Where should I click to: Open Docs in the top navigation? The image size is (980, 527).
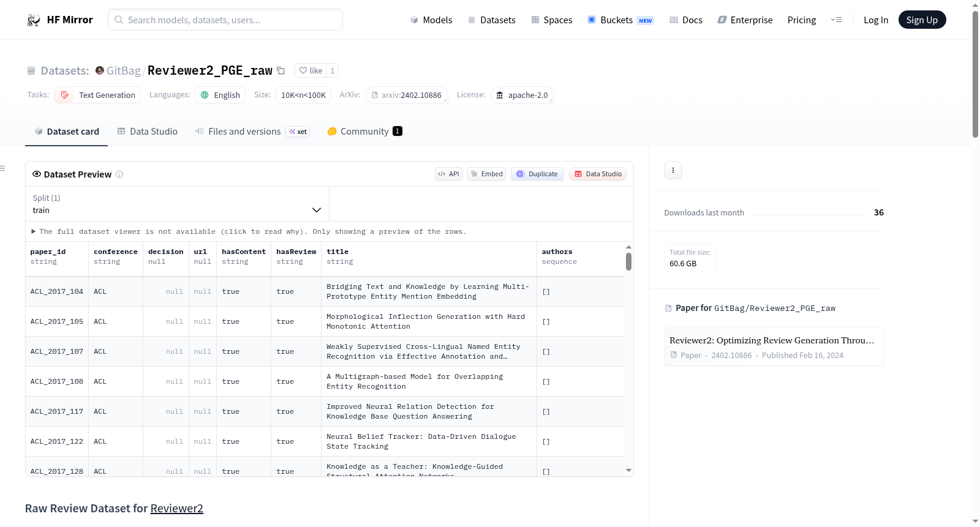pyautogui.click(x=686, y=20)
